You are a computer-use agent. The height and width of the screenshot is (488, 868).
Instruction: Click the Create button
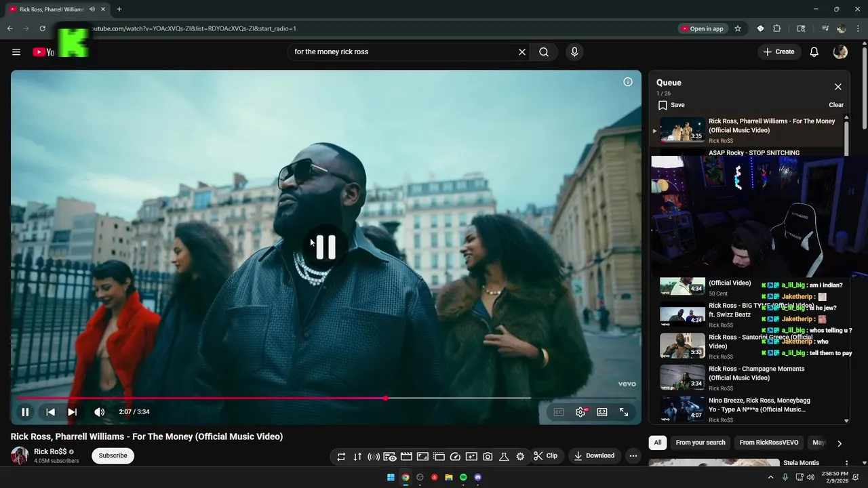(779, 52)
